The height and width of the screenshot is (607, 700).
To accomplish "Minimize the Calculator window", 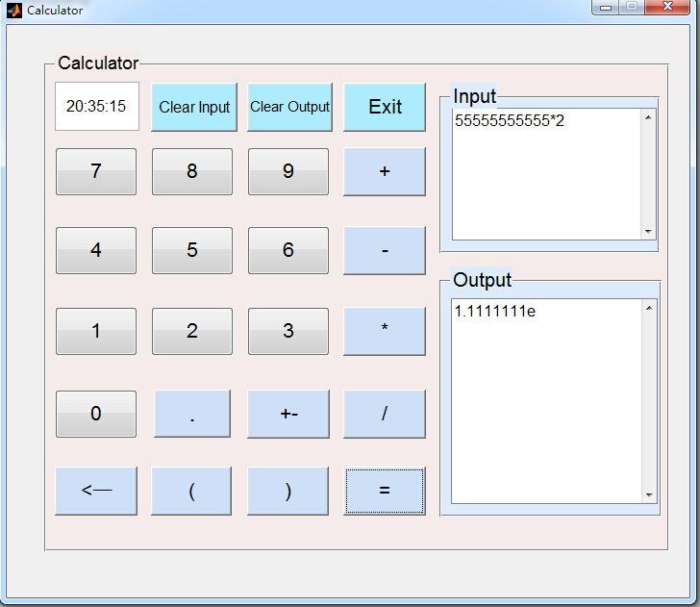I will (606, 7).
